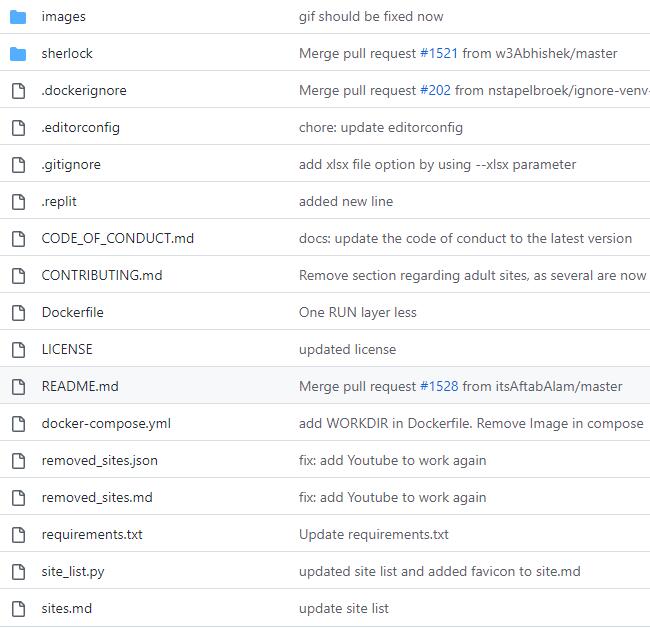This screenshot has height=628, width=650.
Task: Click the sherlock folder icon
Action: click(x=18, y=53)
